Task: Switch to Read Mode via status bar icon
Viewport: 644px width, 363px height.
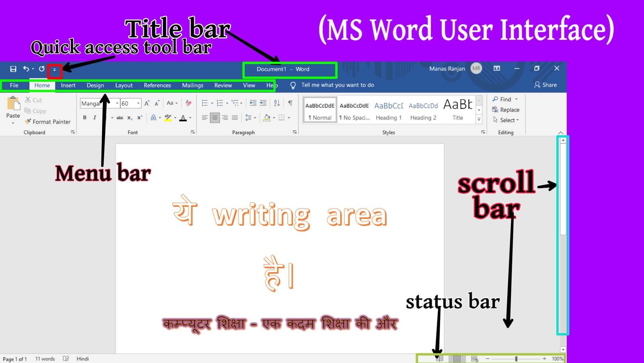Action: [439, 358]
